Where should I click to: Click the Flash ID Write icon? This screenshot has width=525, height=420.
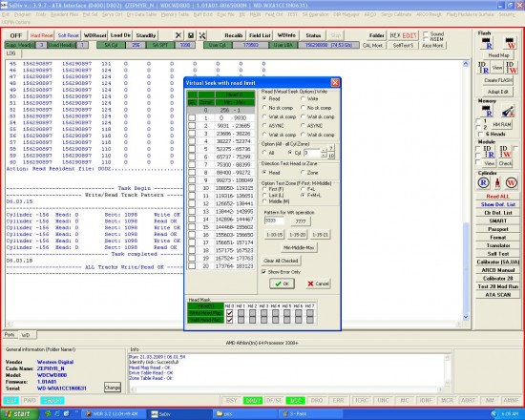tap(512, 68)
